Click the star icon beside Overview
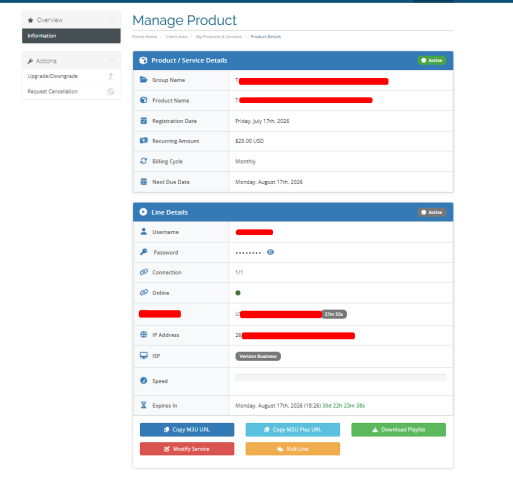513x502 pixels. click(30, 20)
